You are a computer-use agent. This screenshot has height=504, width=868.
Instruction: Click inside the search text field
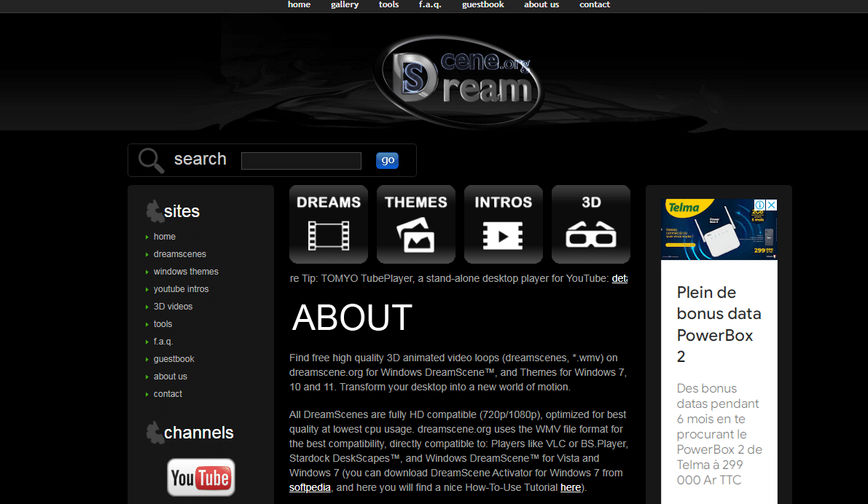point(301,161)
